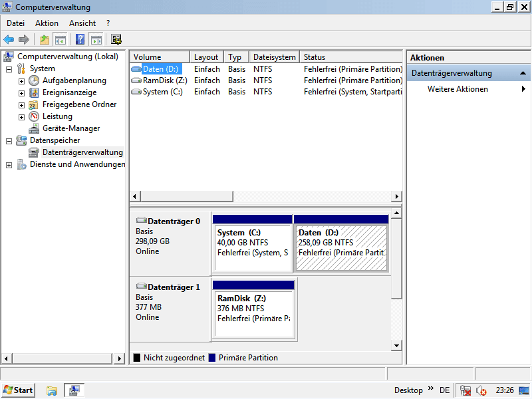Click the Primäre Partition blue legend swatch
Image resolution: width=532 pixels, height=399 pixels.
click(212, 358)
